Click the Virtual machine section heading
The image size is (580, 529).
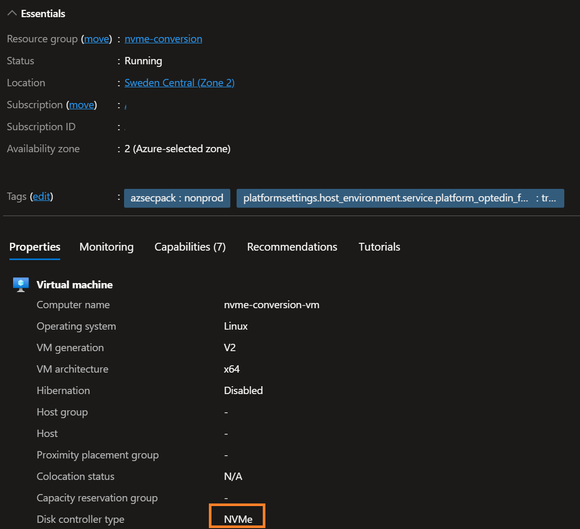pos(74,284)
